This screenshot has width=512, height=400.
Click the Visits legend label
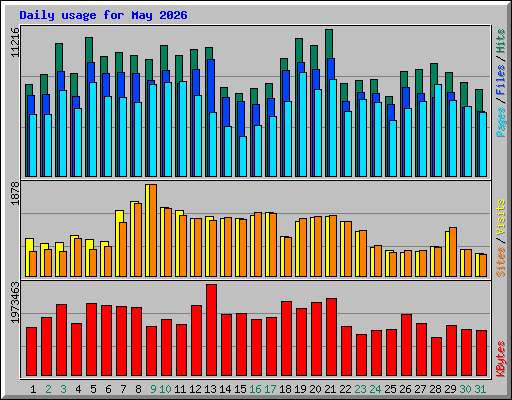[501, 218]
